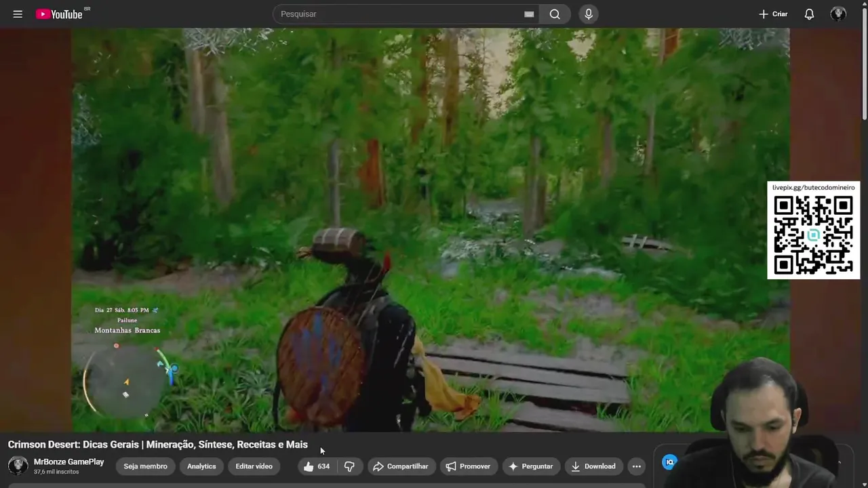Open the MrBonze GamePlay channel avatar
Screen dimensions: 868x488
tap(18, 466)
